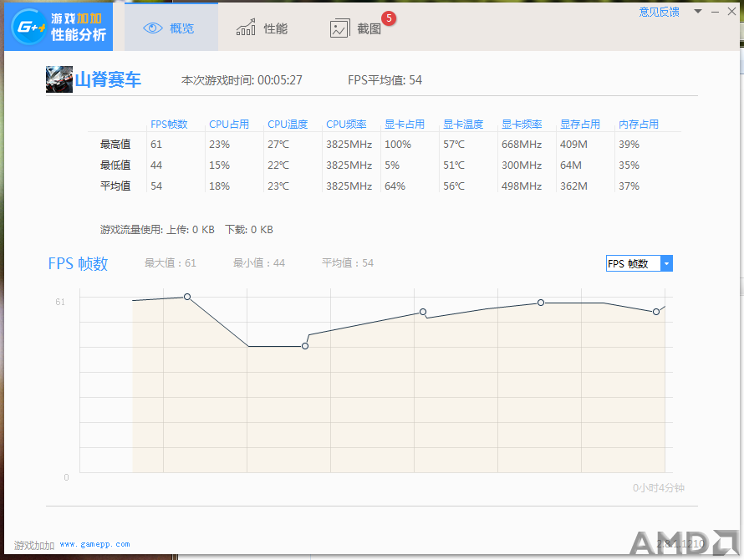The width and height of the screenshot is (744, 560).
Task: Click the average GPU temperature 56℃
Action: point(454,186)
